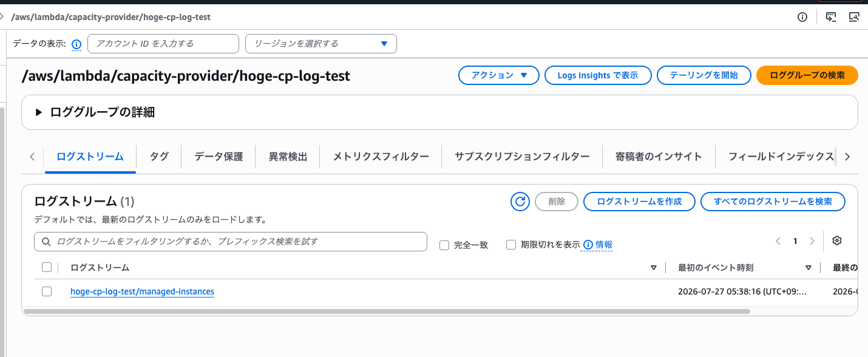Click テーリングを開始 button
868x357 pixels.
[x=704, y=75]
